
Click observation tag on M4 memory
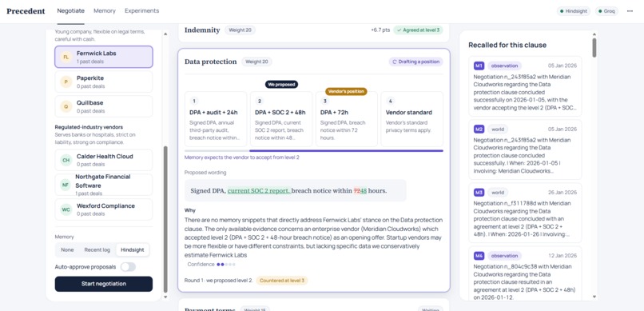point(504,256)
